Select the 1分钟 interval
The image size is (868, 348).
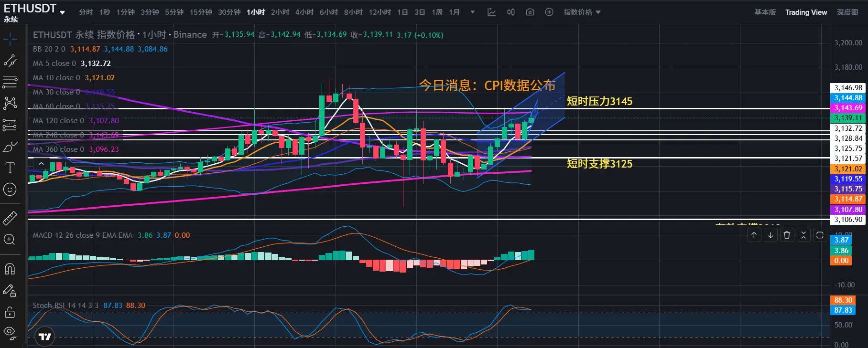pos(126,12)
